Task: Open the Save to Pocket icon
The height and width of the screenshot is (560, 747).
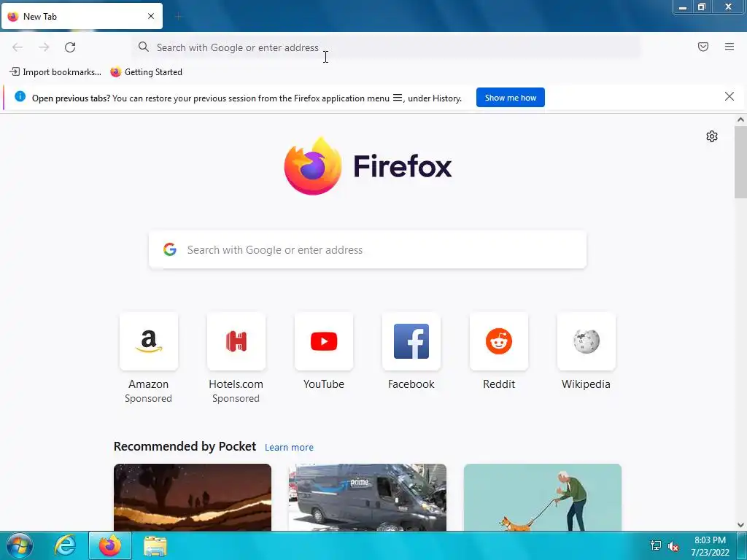Action: point(703,47)
